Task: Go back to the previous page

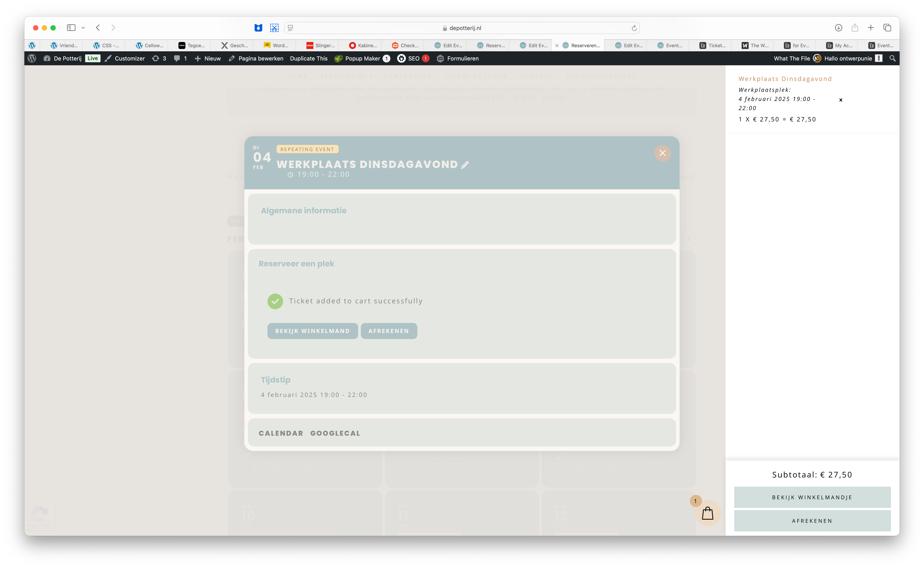Action: 98,27
